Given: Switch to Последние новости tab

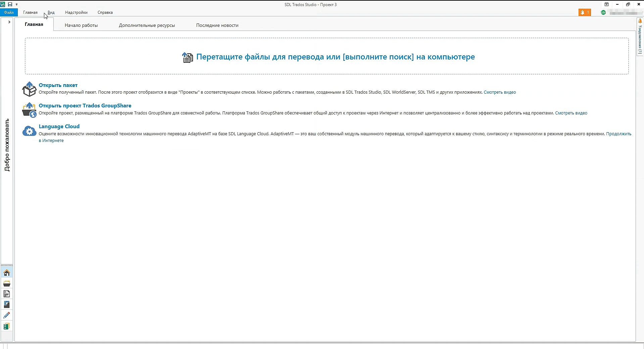Looking at the screenshot, I should coord(217,25).
